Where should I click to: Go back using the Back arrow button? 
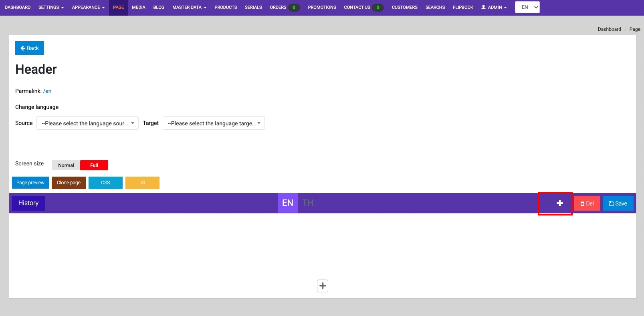coord(30,48)
